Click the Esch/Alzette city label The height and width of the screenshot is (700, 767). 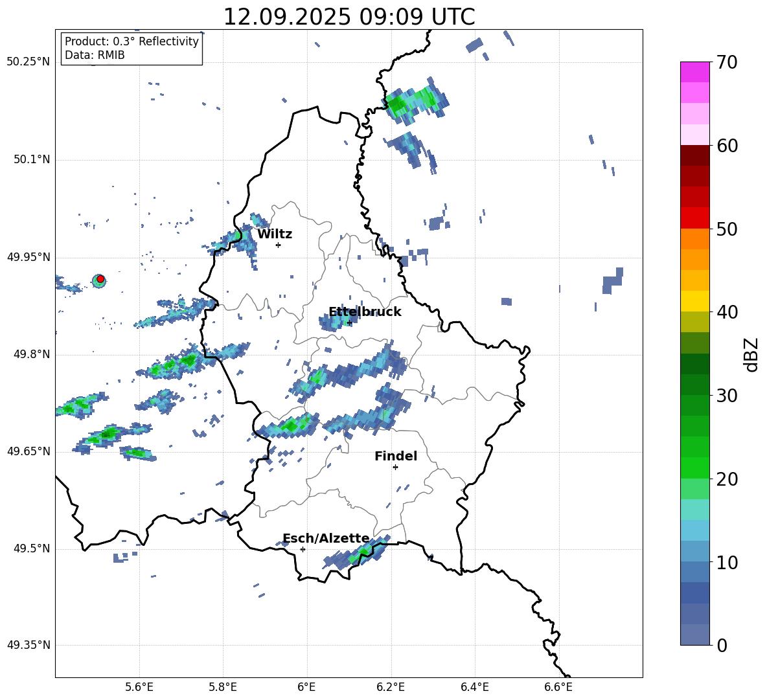coord(326,539)
